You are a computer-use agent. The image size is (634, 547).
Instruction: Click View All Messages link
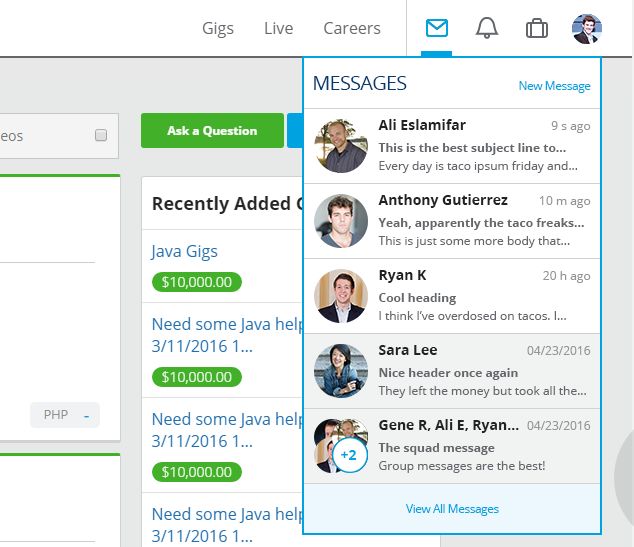(452, 509)
